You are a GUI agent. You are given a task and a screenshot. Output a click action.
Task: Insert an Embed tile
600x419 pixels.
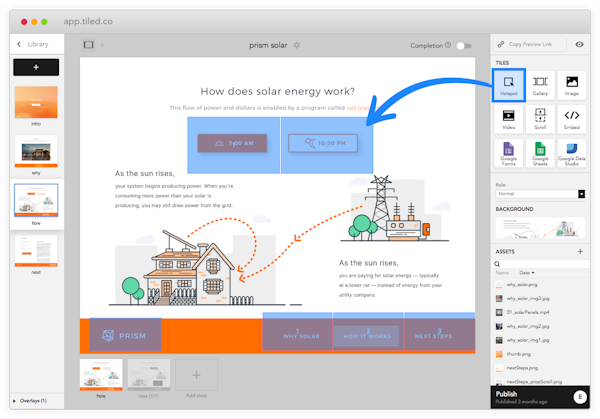(x=571, y=119)
